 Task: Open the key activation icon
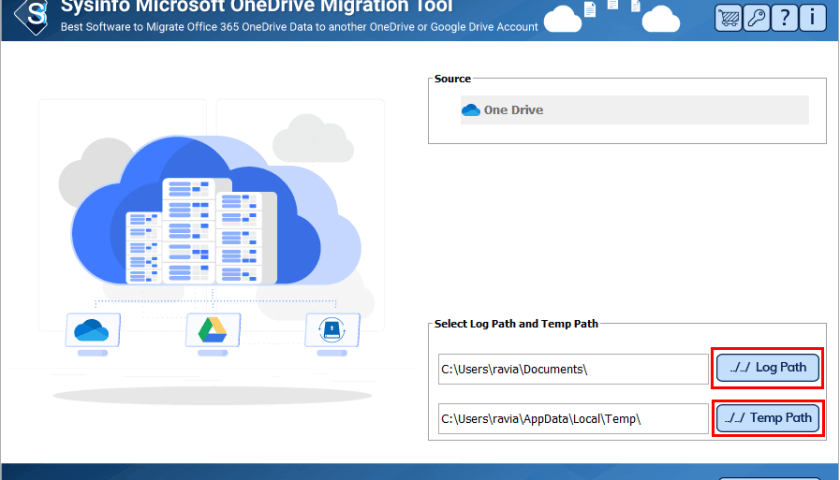[756, 18]
